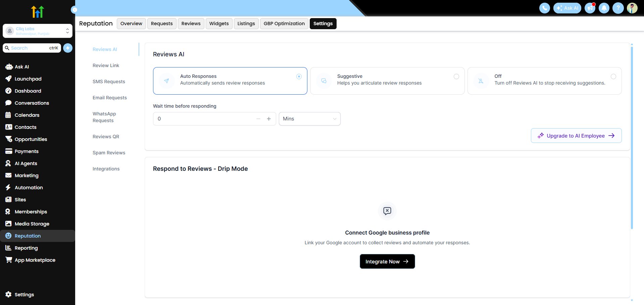Switch to the Reviews tab
This screenshot has height=305, width=644.
pos(191,23)
